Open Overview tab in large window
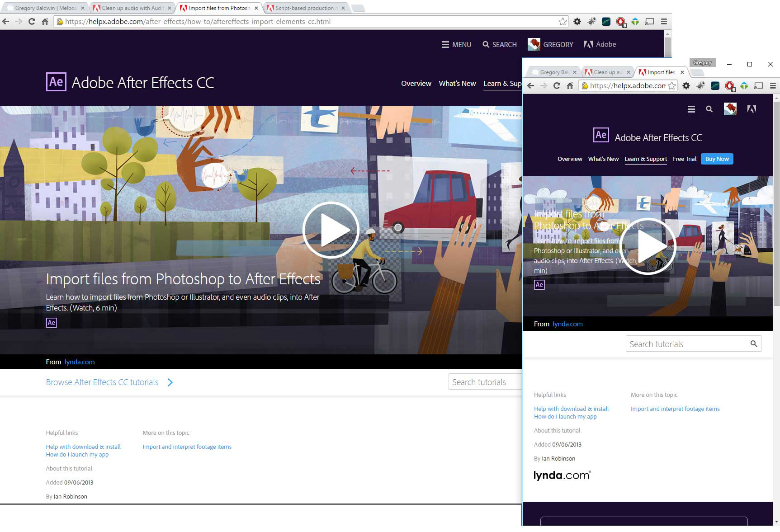The image size is (780, 532). (x=416, y=83)
